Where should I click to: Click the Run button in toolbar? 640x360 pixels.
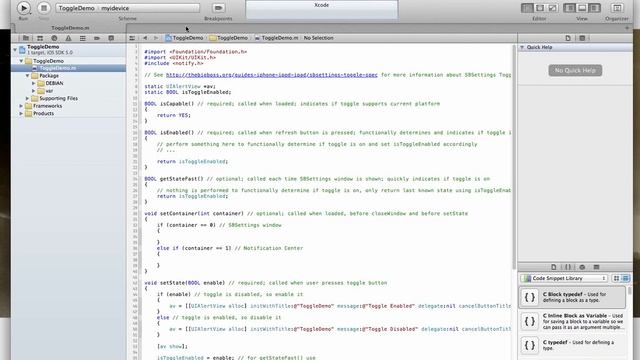[24, 8]
